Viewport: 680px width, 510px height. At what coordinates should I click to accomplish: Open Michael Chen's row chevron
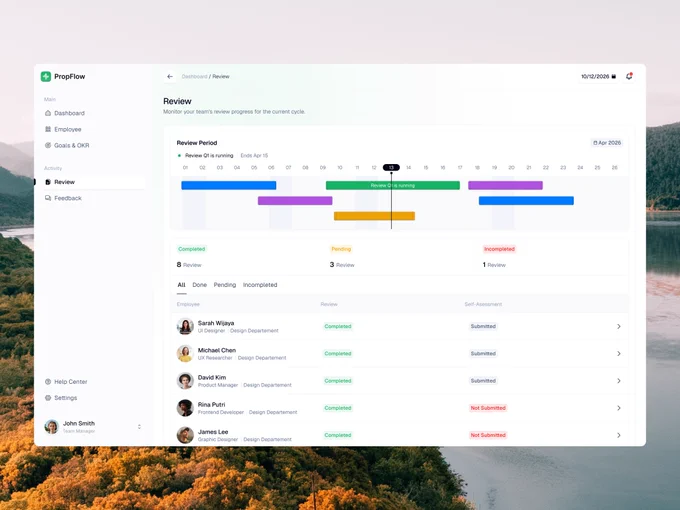tap(619, 354)
